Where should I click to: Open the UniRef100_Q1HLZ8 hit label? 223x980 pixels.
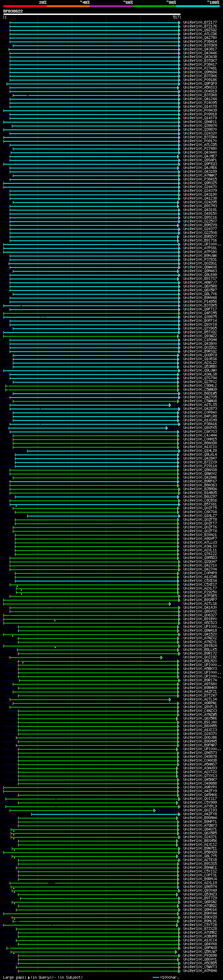(x=200, y=451)
